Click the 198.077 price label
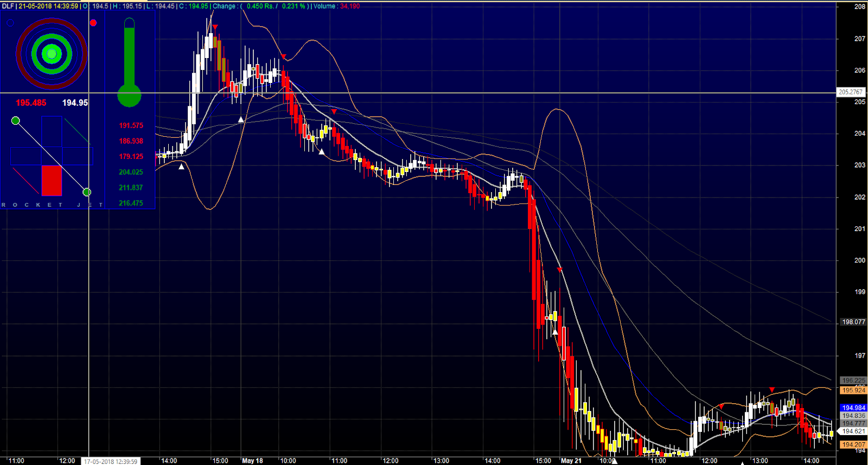This screenshot has height=465, width=868. (853, 322)
